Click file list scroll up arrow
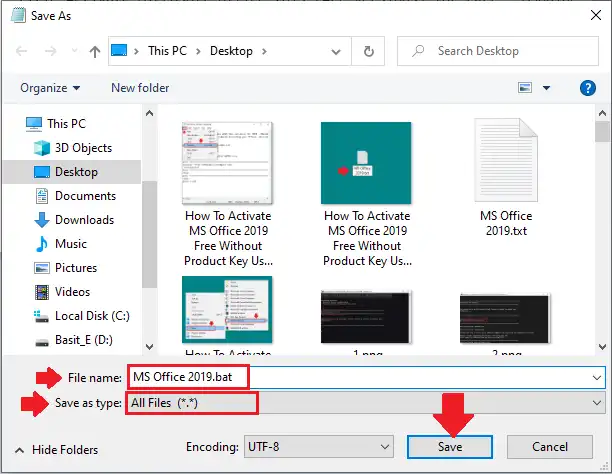Viewport: 612px width, 474px height. [602, 113]
